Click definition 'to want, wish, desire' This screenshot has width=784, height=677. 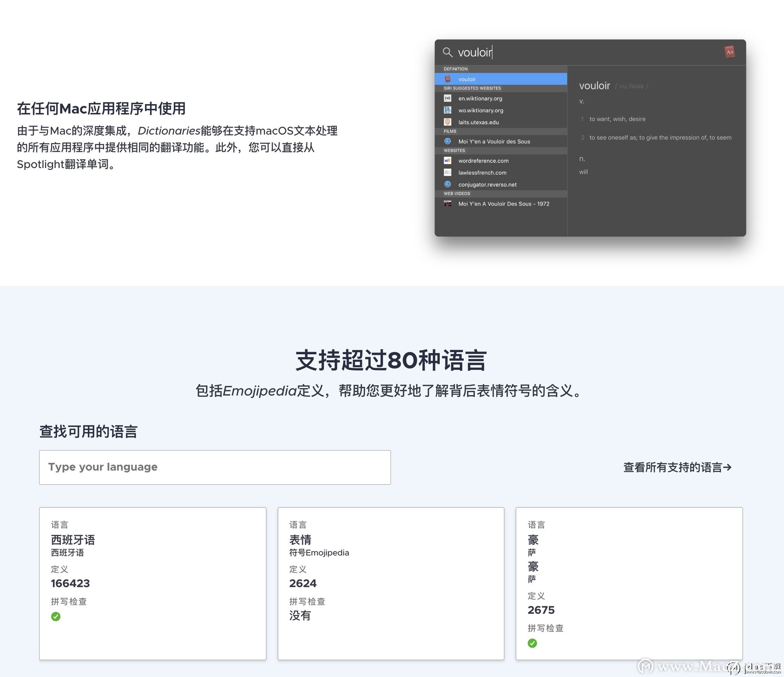tap(617, 119)
